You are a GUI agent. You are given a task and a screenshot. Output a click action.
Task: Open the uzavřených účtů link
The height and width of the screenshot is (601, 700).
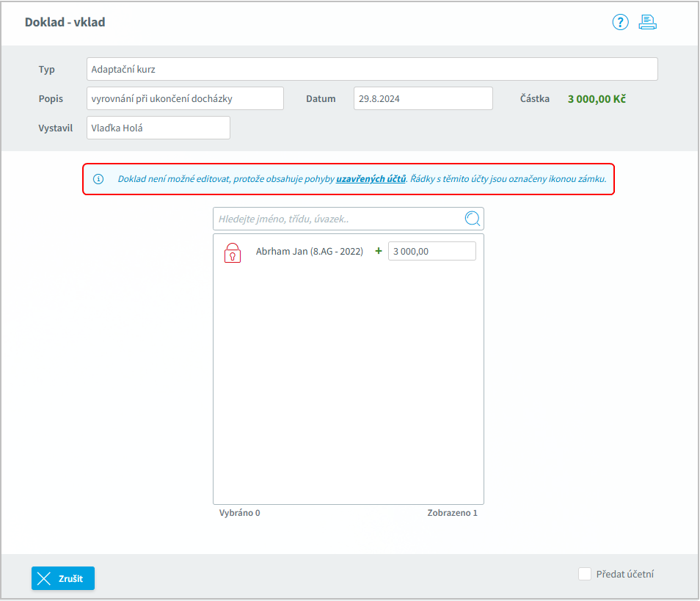click(x=371, y=179)
